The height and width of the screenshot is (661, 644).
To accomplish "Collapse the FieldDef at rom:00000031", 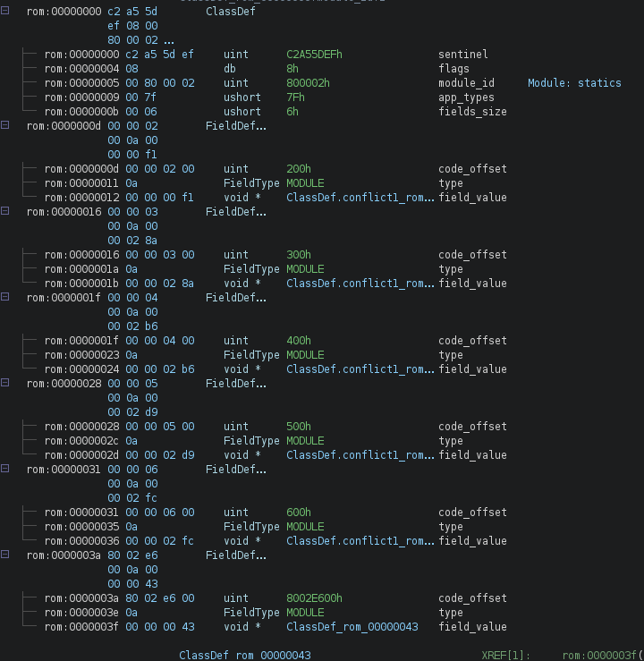I will (6, 470).
